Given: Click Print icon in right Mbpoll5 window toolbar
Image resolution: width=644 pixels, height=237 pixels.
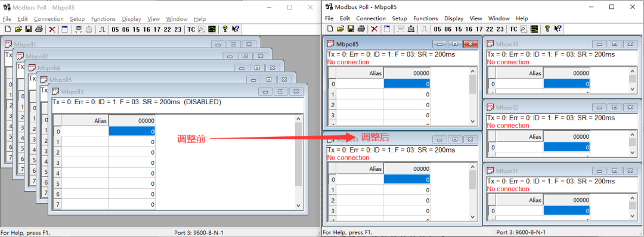Looking at the screenshot, I should (361, 29).
